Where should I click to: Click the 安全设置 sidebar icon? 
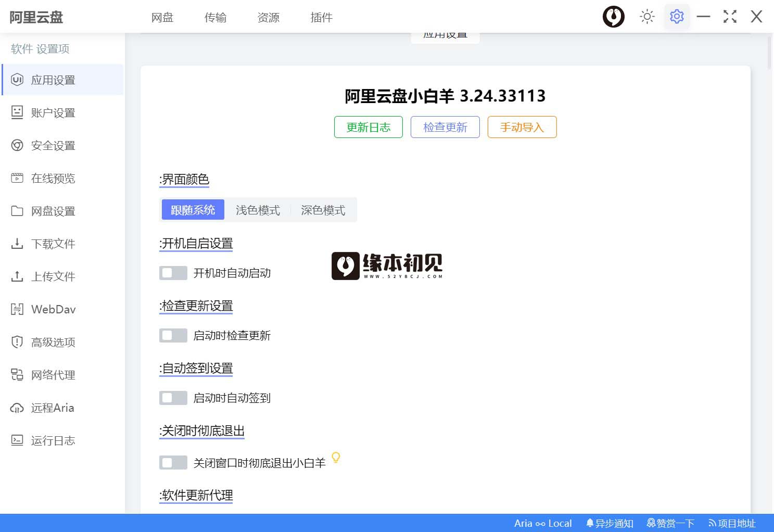[17, 145]
